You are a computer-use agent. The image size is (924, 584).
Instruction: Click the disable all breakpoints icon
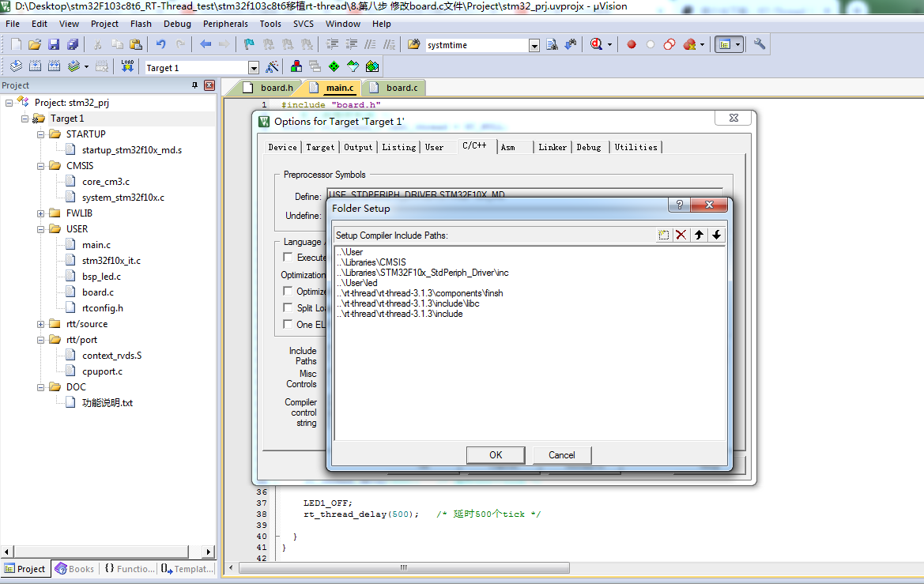pos(669,44)
